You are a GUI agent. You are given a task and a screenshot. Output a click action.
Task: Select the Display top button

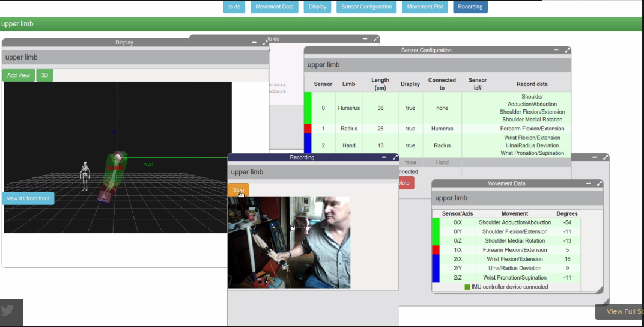click(x=317, y=7)
